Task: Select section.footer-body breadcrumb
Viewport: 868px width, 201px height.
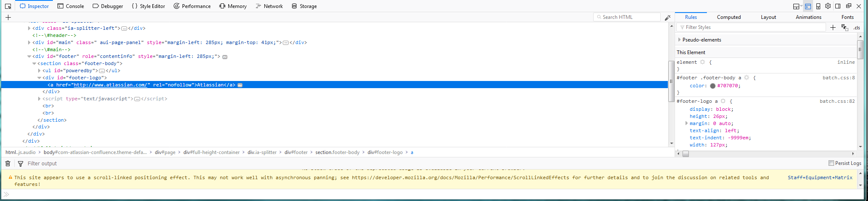Action: (337, 152)
